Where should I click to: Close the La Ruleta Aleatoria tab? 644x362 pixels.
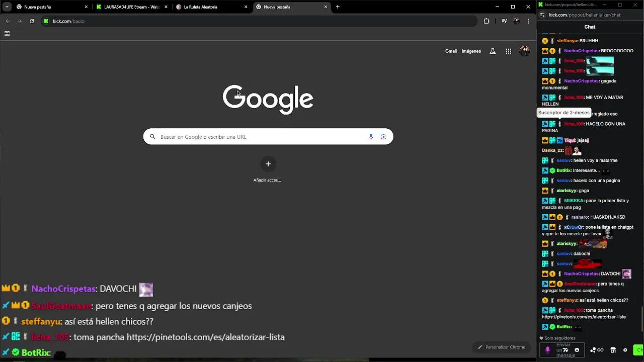pyautogui.click(x=246, y=7)
